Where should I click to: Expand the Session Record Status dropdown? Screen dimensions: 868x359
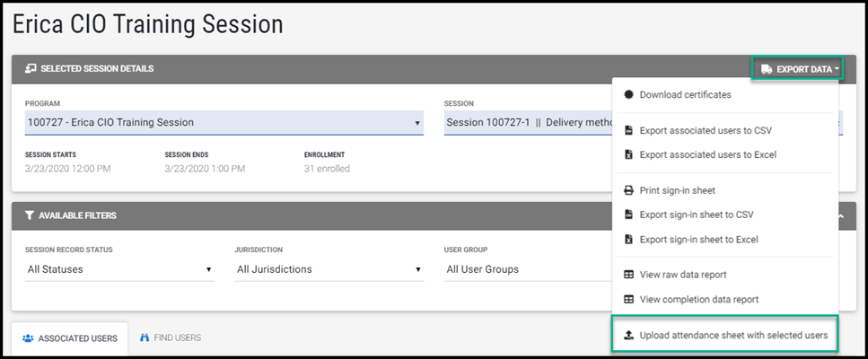click(x=119, y=269)
